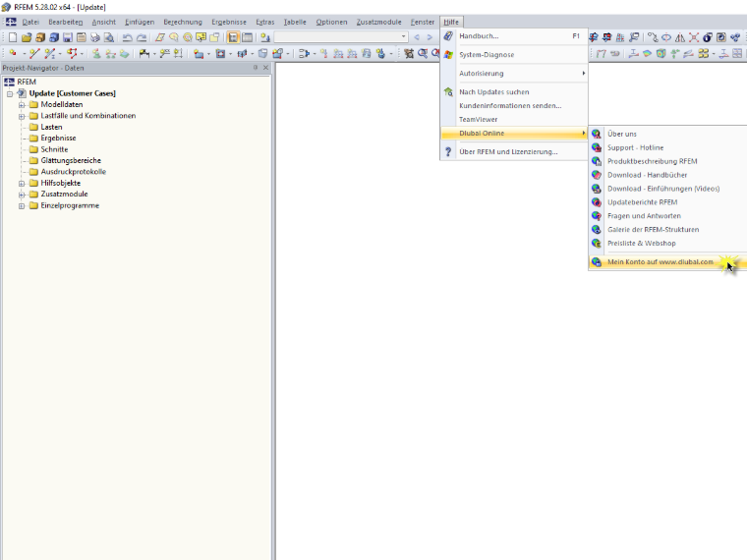Select the Glättungsbereiche tree item
The height and width of the screenshot is (560, 747).
pos(71,160)
